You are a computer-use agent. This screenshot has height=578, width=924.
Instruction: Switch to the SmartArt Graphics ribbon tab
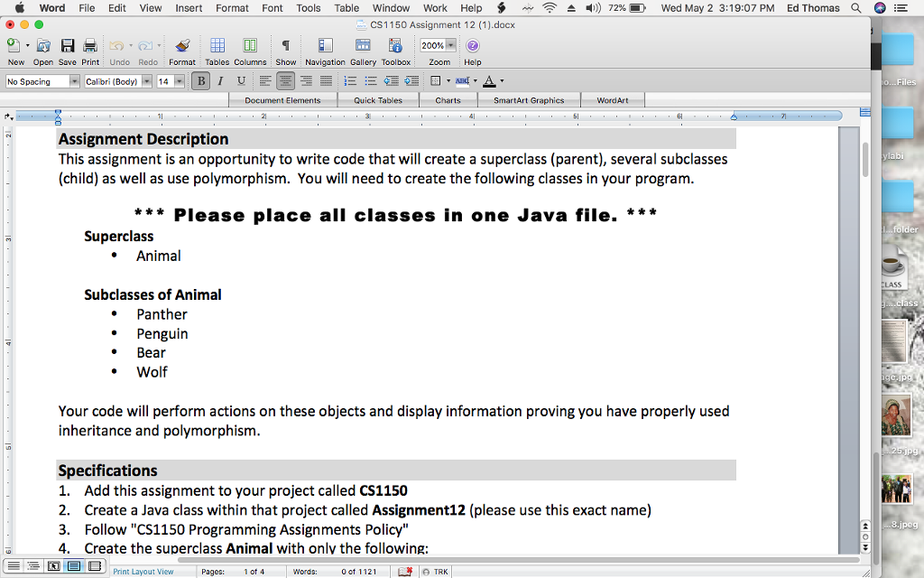tap(531, 99)
